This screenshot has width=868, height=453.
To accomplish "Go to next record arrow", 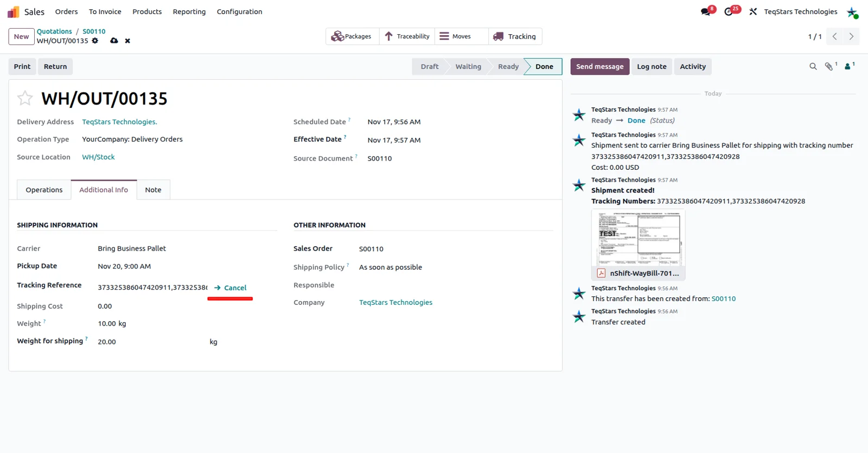I will tap(851, 36).
